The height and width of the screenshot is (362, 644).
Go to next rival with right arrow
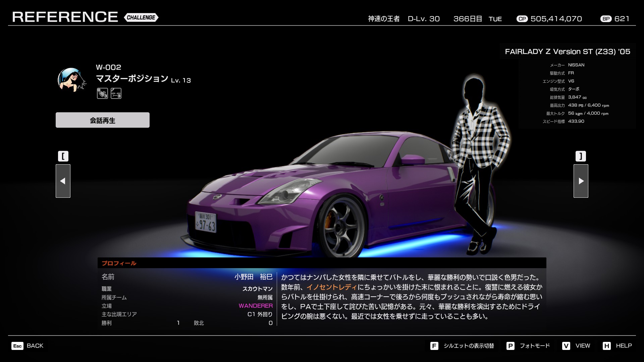coord(581,181)
